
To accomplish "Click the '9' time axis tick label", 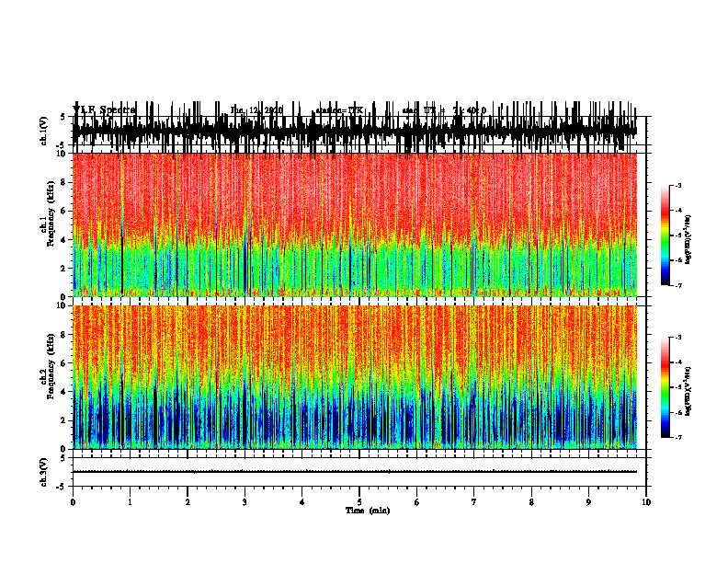I will 588,502.
